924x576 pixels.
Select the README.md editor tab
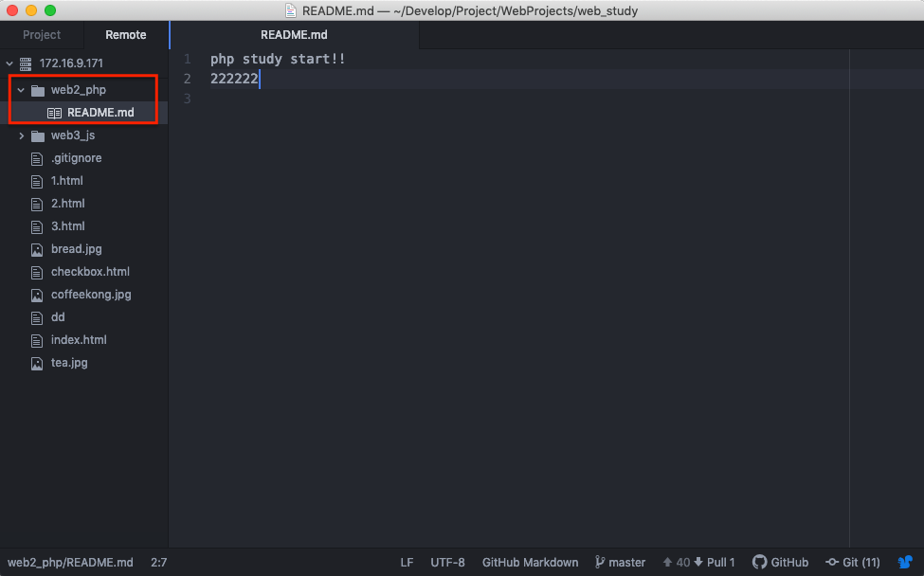(x=294, y=35)
